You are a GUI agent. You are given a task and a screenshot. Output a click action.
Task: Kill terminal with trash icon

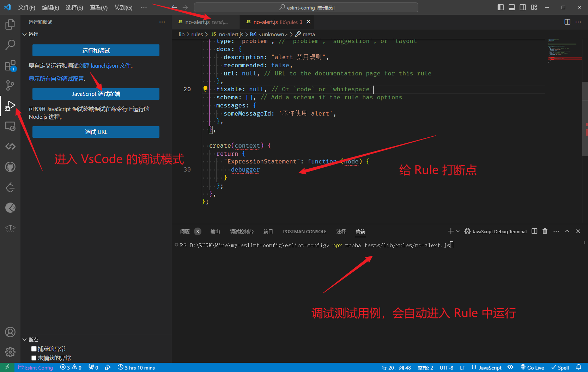(x=545, y=231)
